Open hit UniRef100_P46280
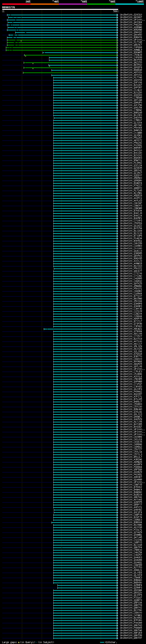 131,25
